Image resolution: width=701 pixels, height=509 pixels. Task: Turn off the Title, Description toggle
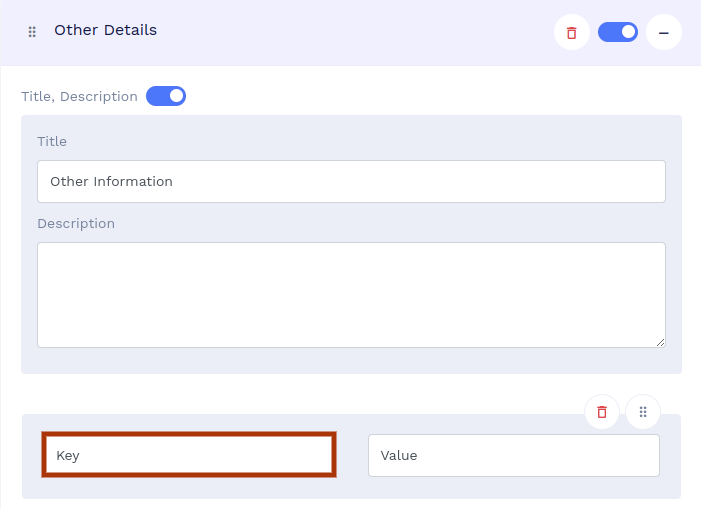166,96
